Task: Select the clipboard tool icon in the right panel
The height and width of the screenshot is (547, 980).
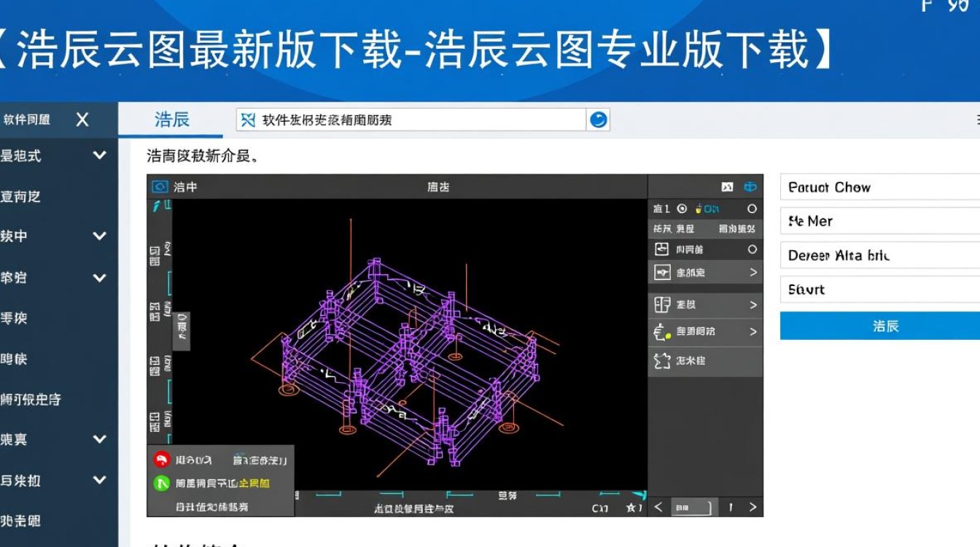Action: point(662,248)
